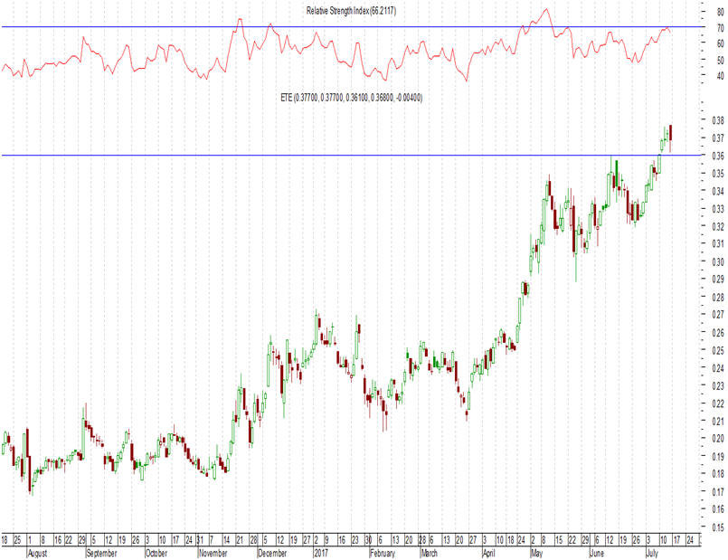
Task: Click the 0.38 price axis label
Action: pyautogui.click(x=718, y=120)
